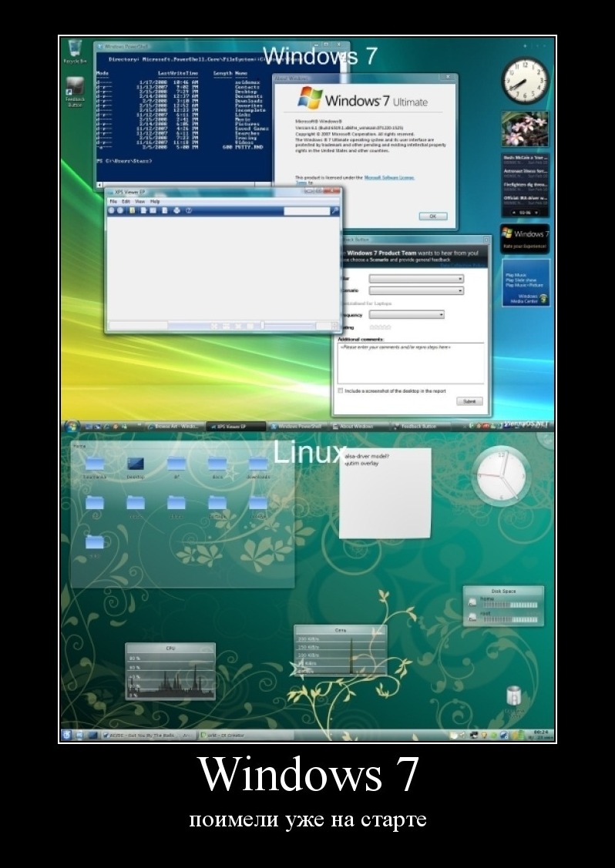The height and width of the screenshot is (868, 615).
Task: Click the left scroll arrow in the PowerShell window
Action: 99,185
